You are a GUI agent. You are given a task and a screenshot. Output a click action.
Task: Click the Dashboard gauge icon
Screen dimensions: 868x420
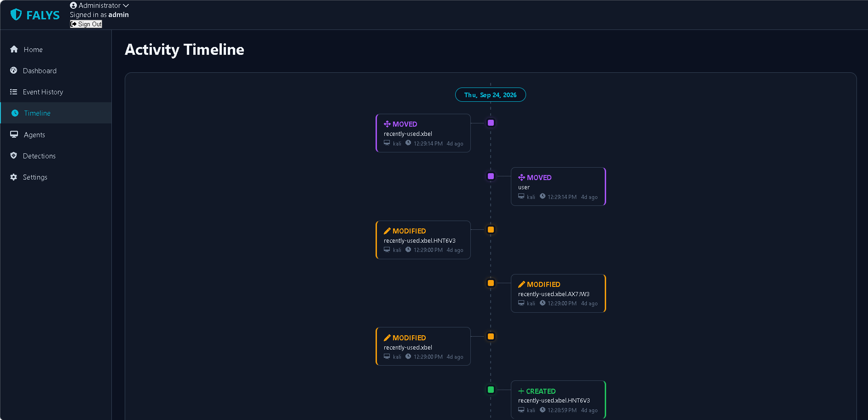pos(14,70)
